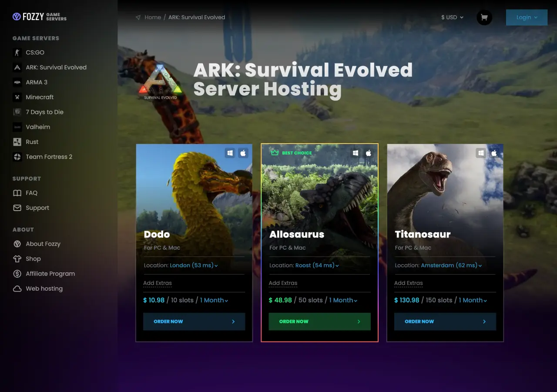The width and height of the screenshot is (557, 392).
Task: Select Valheim in game servers menu
Action: 38,127
